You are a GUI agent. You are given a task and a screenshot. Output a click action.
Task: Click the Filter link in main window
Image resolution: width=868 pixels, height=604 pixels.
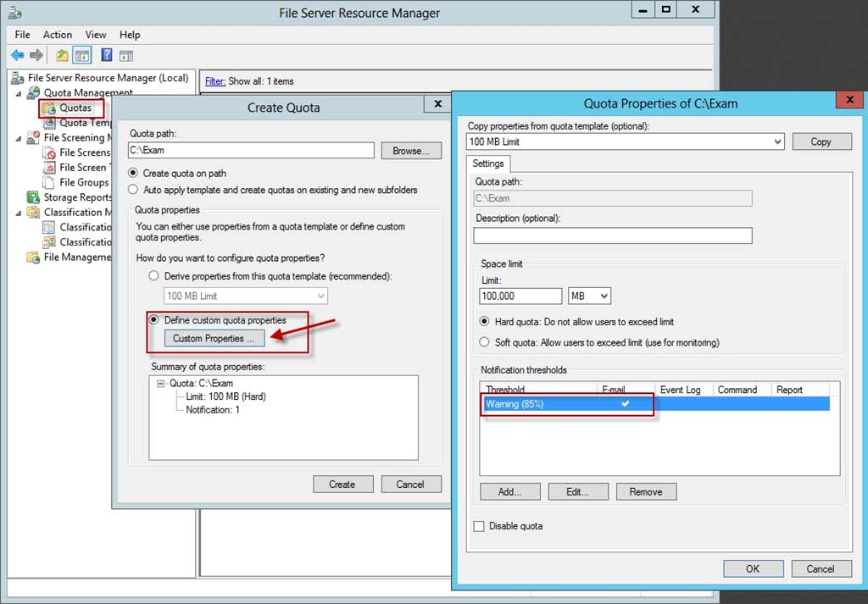click(214, 81)
